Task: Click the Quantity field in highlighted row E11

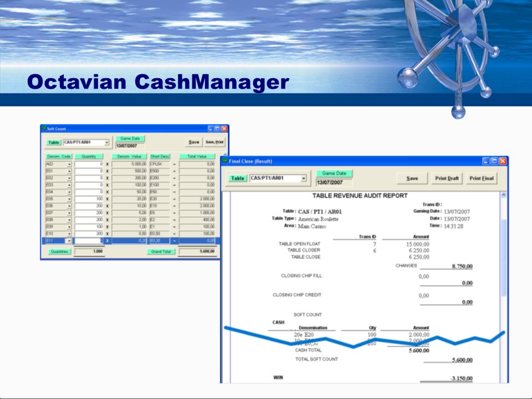Action: [x=89, y=241]
